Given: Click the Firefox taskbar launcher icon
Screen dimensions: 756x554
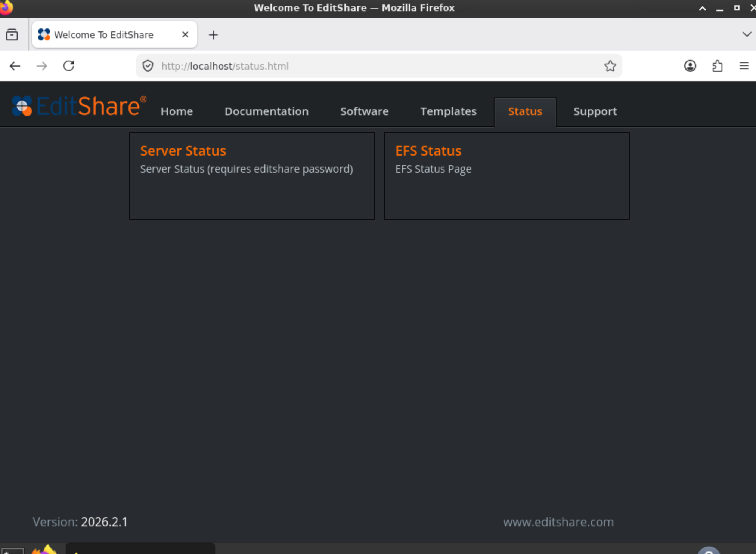Looking at the screenshot, I should click(x=44, y=550).
